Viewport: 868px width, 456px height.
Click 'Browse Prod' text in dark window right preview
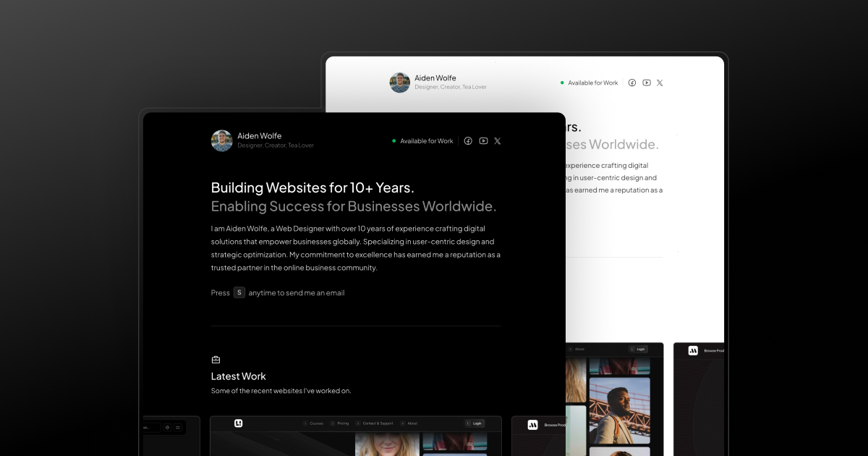[555, 425]
